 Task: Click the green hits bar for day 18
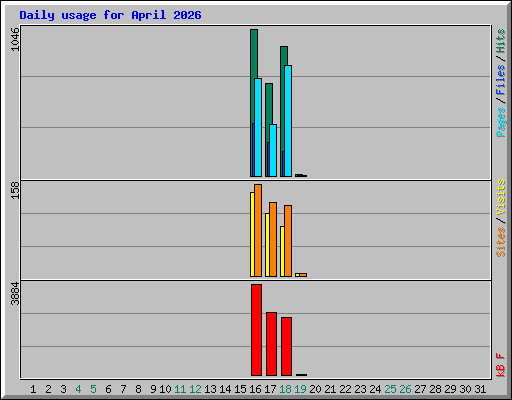(x=284, y=55)
